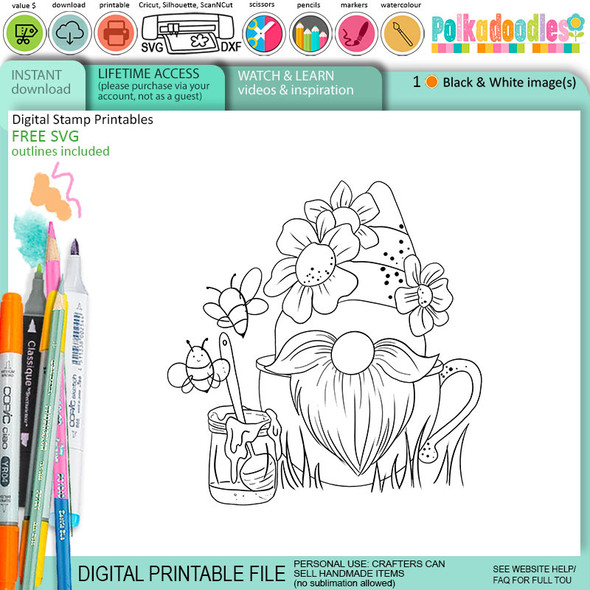Open the Polkadoodles logo
The width and height of the screenshot is (590, 590).
coord(508,33)
